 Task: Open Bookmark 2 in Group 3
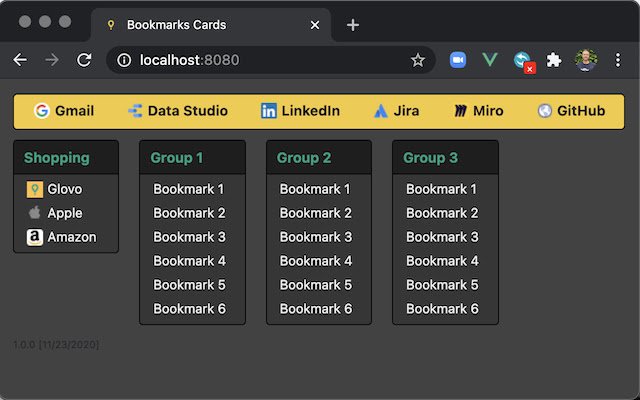[x=442, y=213]
